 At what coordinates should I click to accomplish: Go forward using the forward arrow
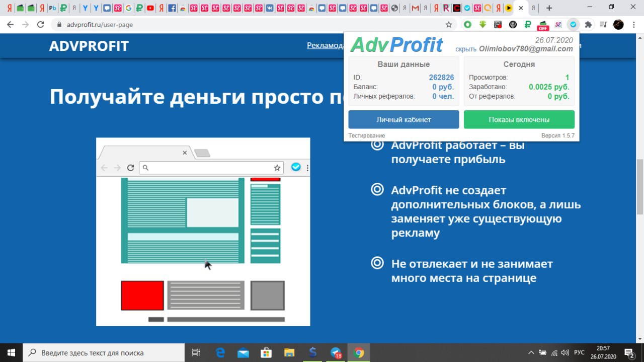pyautogui.click(x=26, y=24)
